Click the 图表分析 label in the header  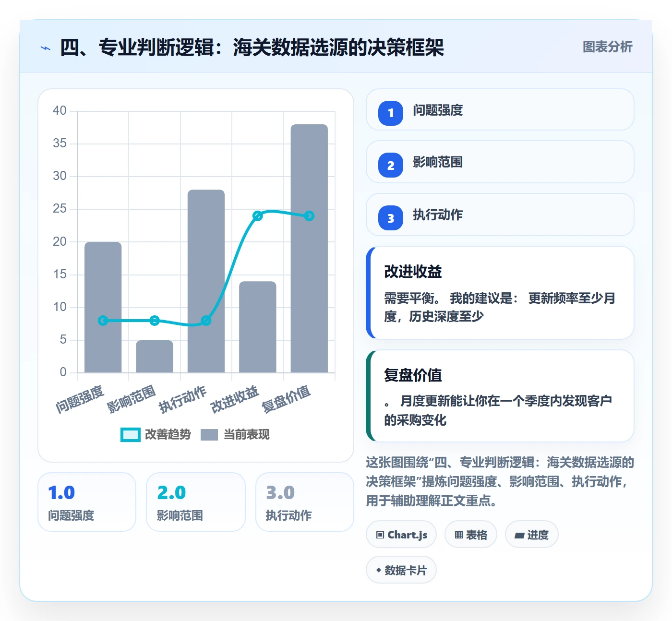coord(607,47)
